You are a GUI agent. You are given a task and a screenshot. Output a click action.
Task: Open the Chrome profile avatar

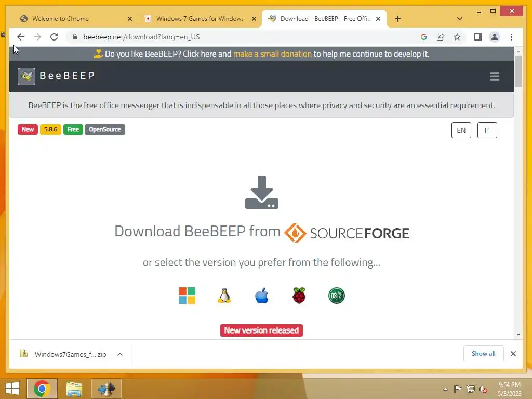point(495,37)
